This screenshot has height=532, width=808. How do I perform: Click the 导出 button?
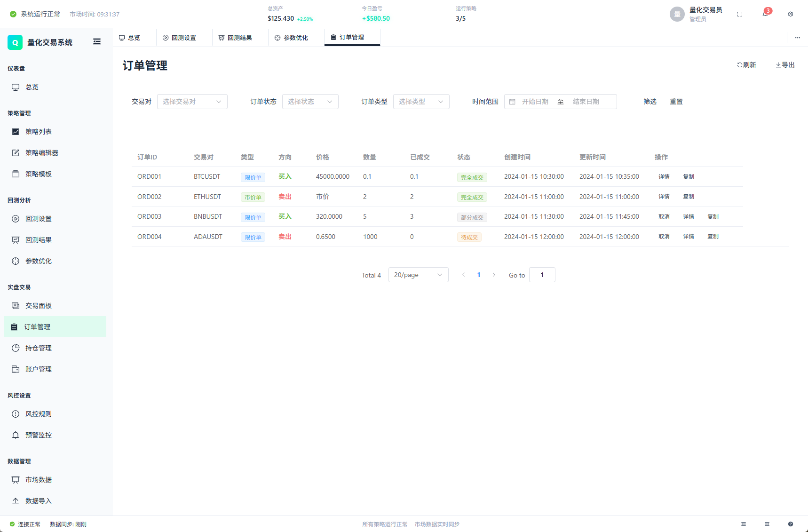click(x=785, y=65)
